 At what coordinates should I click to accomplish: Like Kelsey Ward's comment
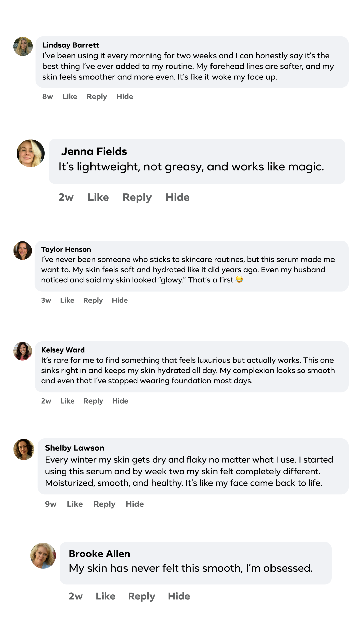[x=67, y=401]
